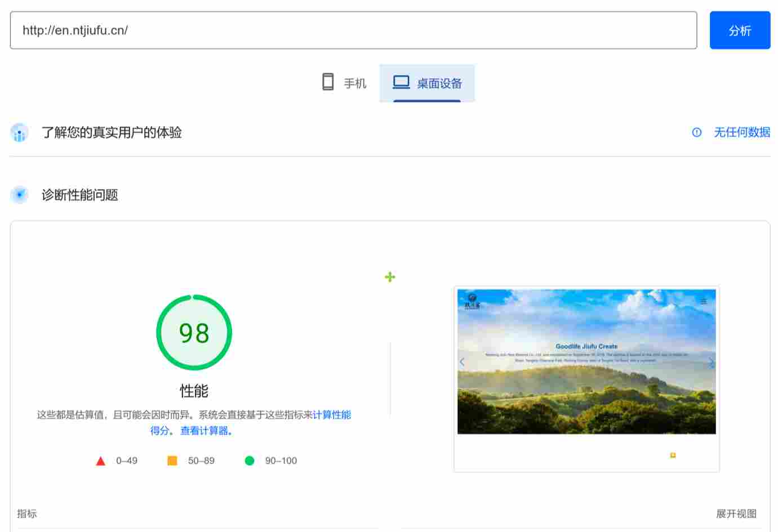Screen dimensions: 778x532
Task: Click the red triangle icon for the 0–49 range
Action: [100, 461]
